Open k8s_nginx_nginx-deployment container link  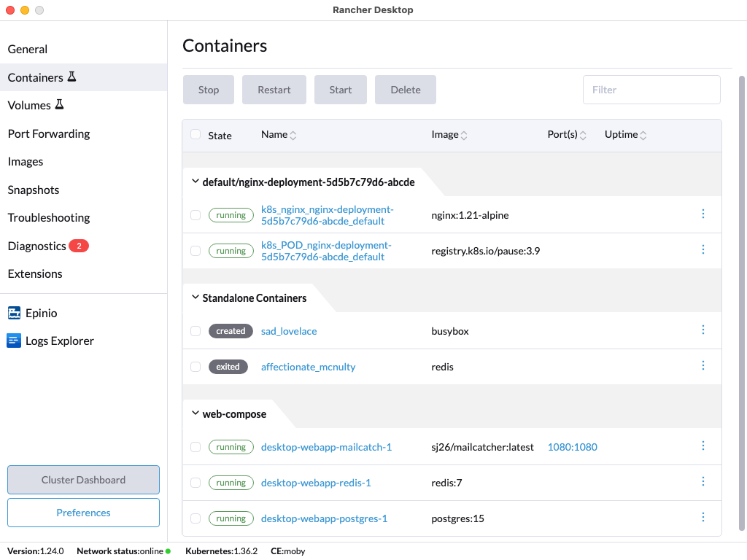328,215
